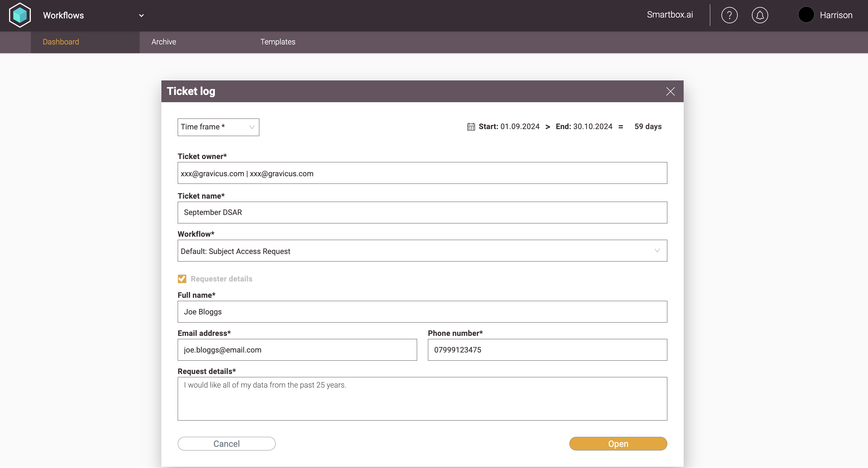
Task: Switch to the Archive tab
Action: click(164, 42)
